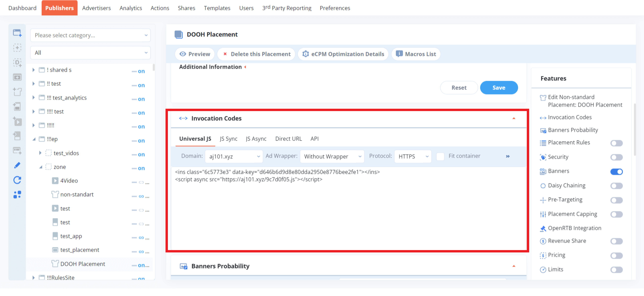Open the Ad Wrapper dropdown
Viewport: 644px width, 296px height.
[332, 156]
